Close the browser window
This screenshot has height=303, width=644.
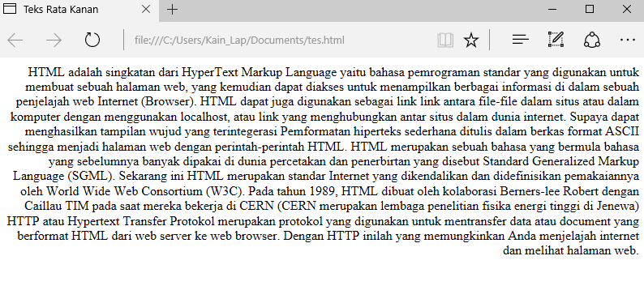pos(627,9)
